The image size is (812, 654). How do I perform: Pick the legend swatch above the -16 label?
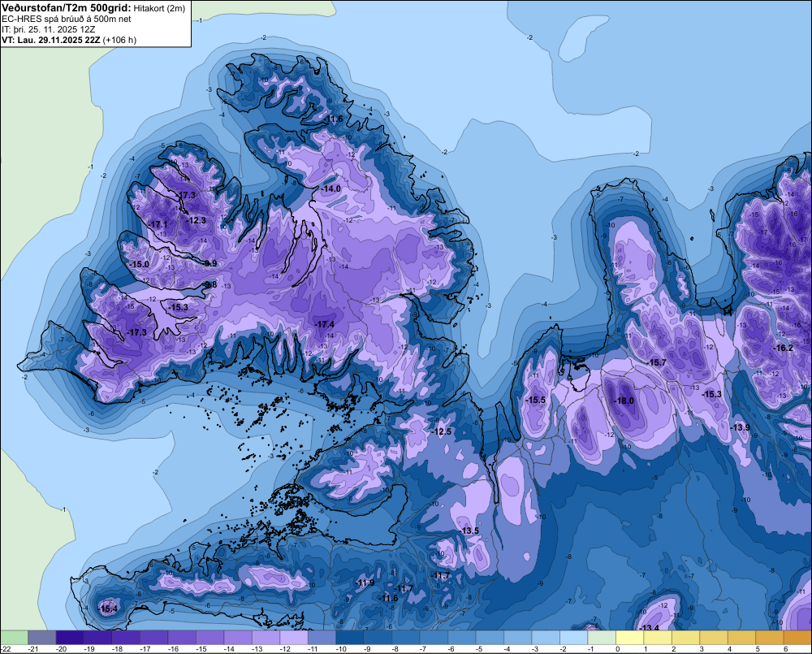pos(181,637)
